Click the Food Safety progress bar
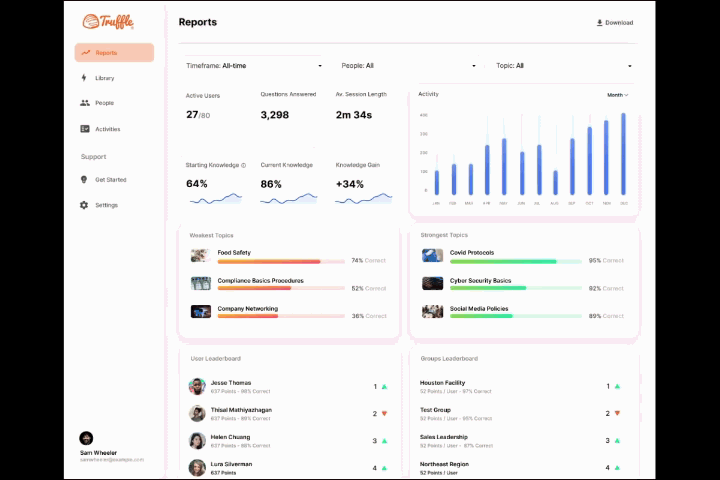The width and height of the screenshot is (720, 480). point(268,261)
